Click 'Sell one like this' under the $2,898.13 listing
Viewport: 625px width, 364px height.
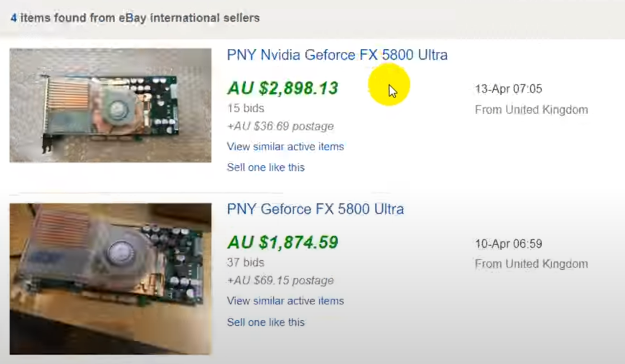pyautogui.click(x=266, y=167)
